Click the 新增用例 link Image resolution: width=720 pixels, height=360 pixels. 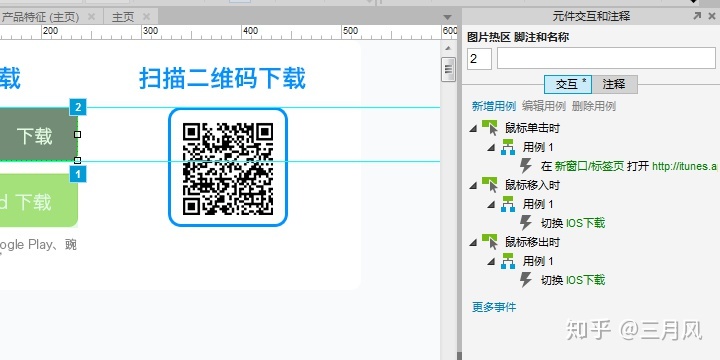point(494,106)
